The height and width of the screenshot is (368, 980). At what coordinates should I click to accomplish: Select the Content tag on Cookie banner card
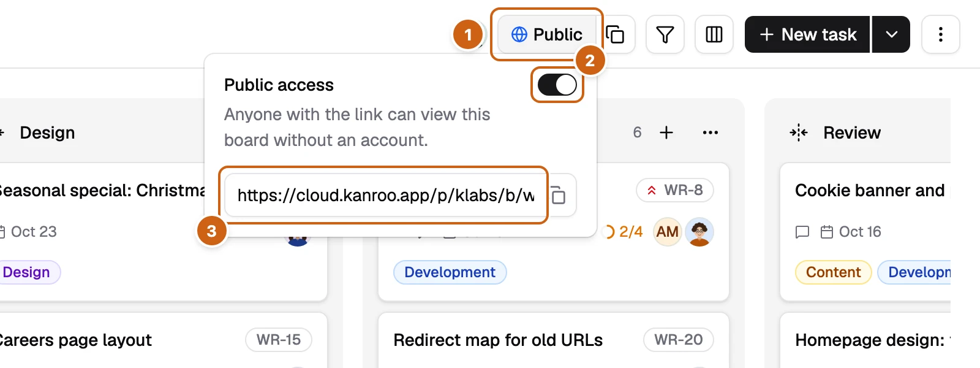[x=834, y=272]
